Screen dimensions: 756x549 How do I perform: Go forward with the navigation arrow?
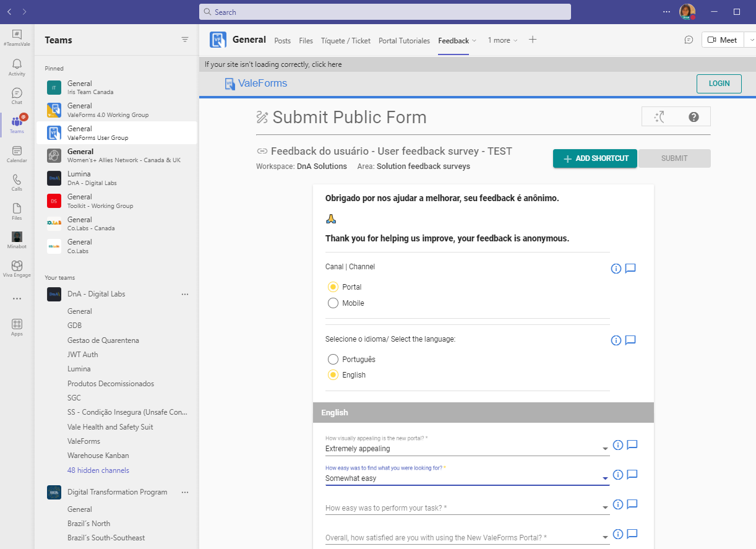[x=24, y=12]
